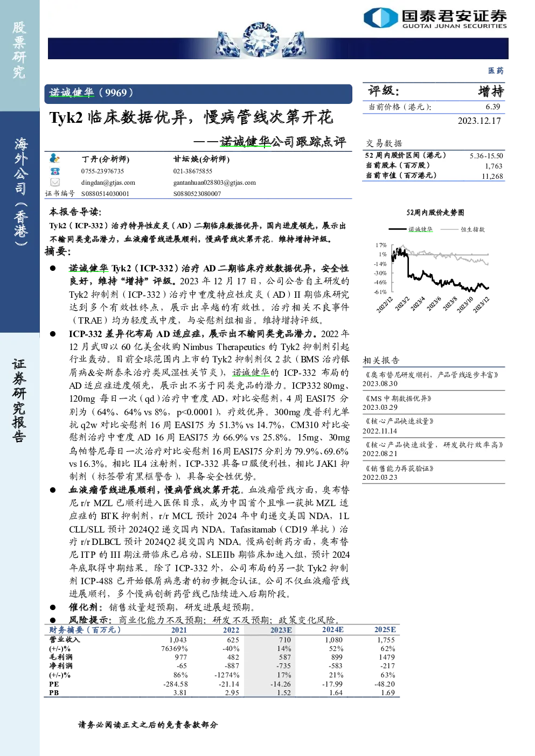The image size is (535, 756).
Task: Click the 增持 rating label
Action: click(491, 91)
